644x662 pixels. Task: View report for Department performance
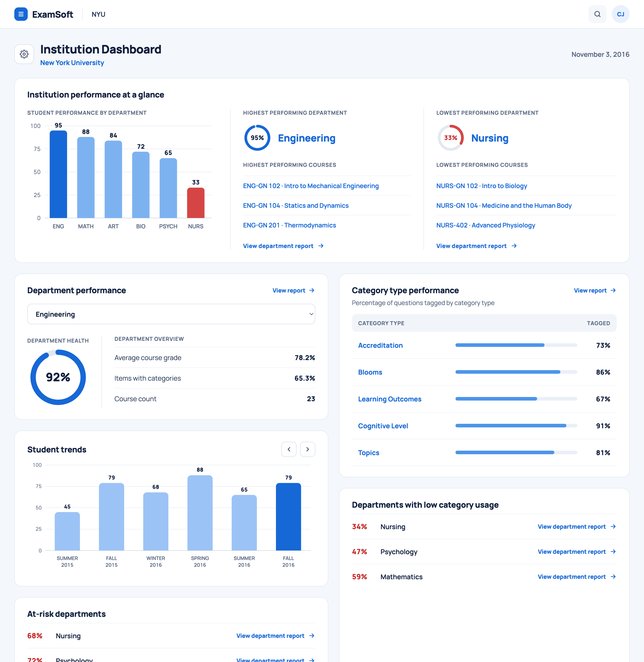click(x=294, y=291)
